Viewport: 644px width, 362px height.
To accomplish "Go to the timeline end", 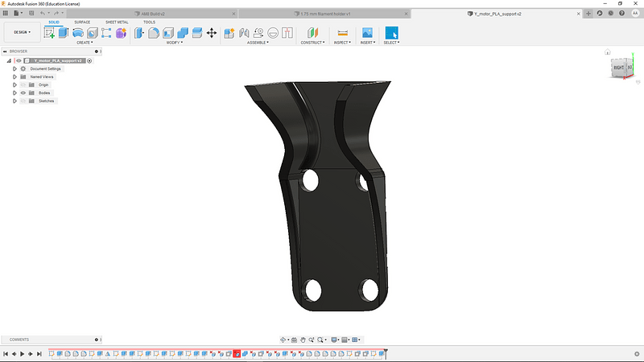I will click(39, 354).
